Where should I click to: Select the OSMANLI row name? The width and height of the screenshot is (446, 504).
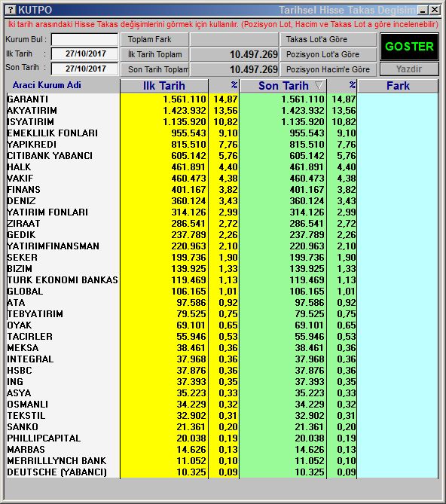pos(28,405)
